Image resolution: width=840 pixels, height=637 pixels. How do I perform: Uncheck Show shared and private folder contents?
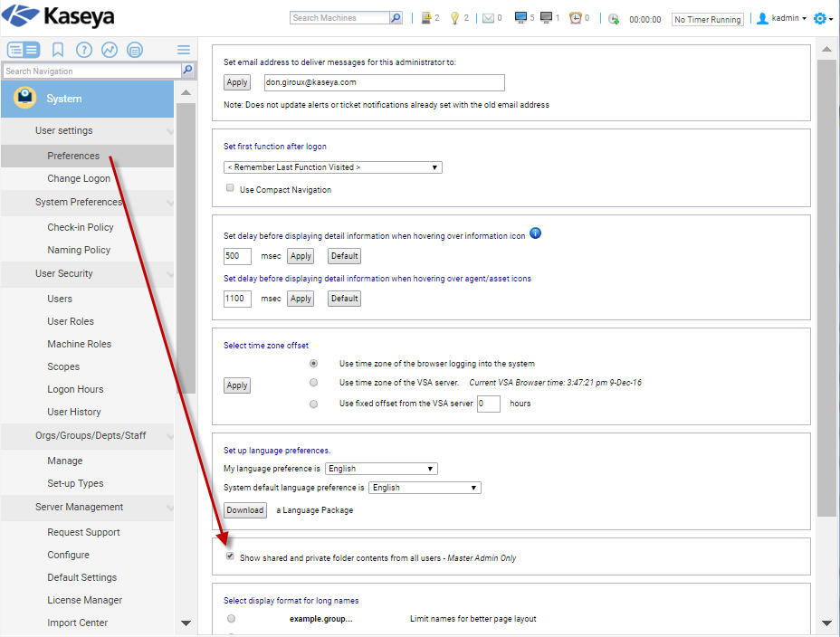point(230,556)
